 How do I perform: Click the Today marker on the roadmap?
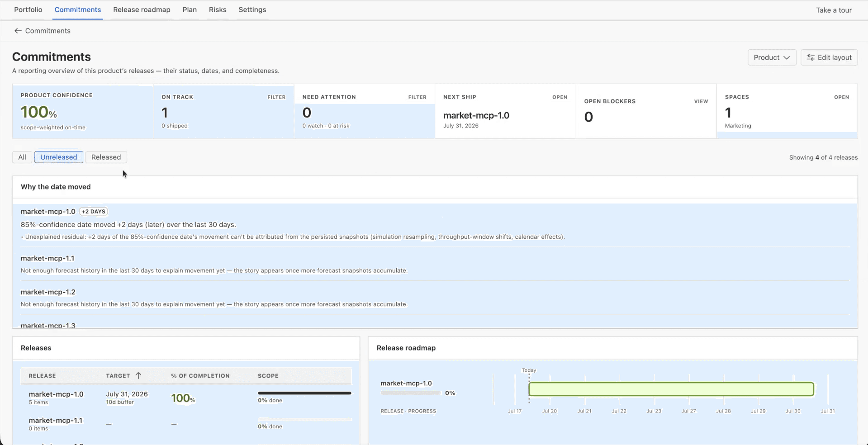tap(529, 370)
